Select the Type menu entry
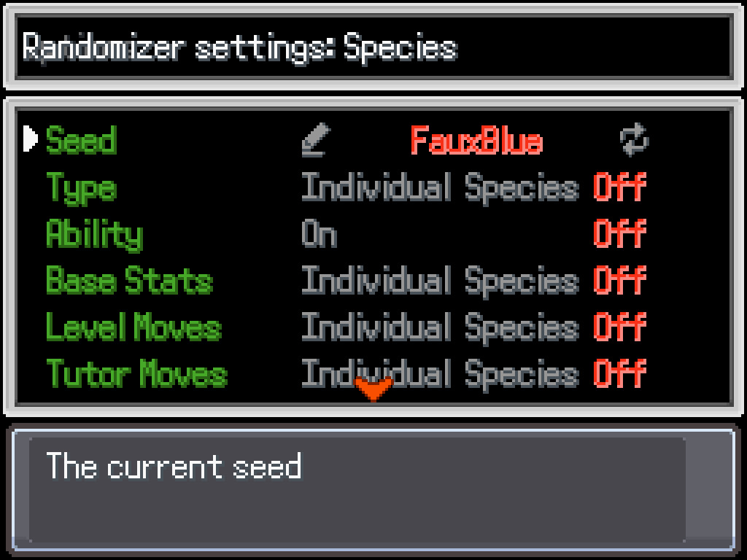The height and width of the screenshot is (560, 747). [81, 189]
